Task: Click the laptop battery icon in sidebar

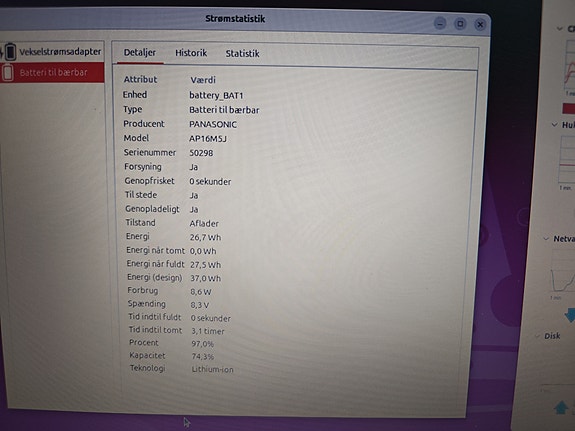Action: (x=8, y=72)
